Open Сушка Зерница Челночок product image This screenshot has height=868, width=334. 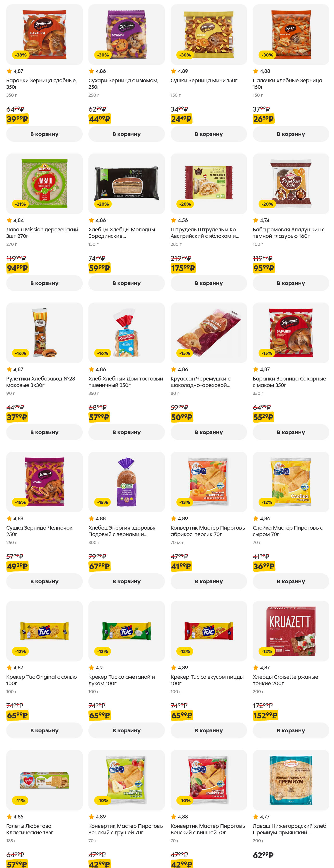pos(44,482)
